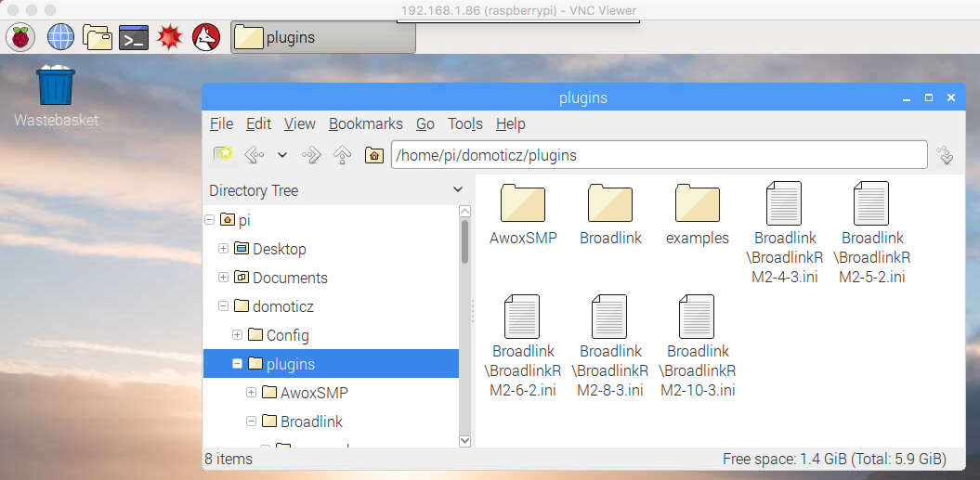Open the File menu

[221, 123]
